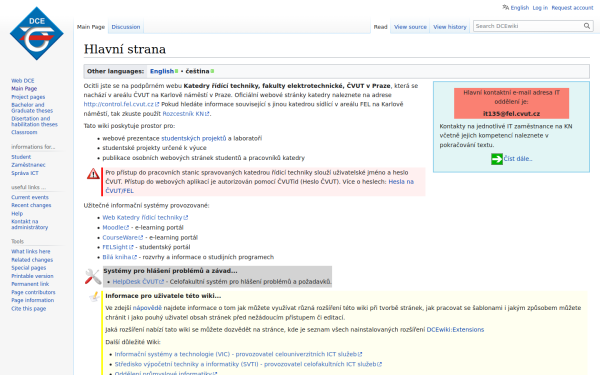This screenshot has width=600, height=375.
Task: Open Recent changes link
Action: [31, 205]
